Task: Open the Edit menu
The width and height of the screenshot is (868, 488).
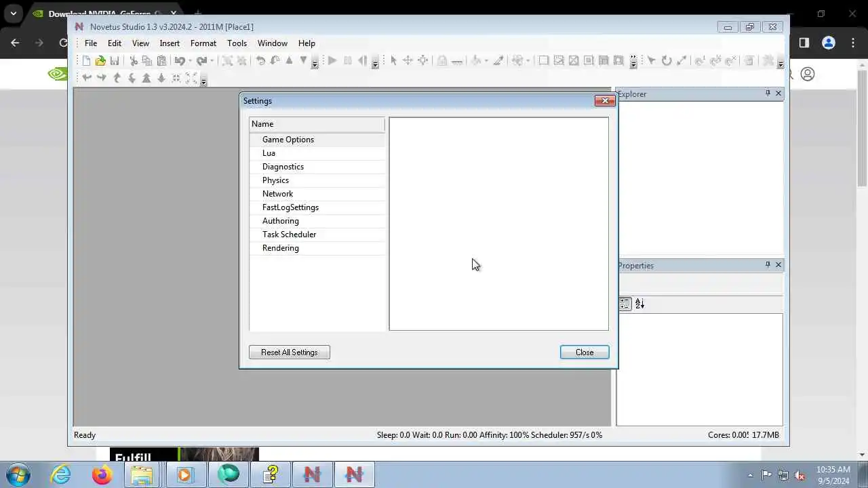Action: tap(115, 43)
